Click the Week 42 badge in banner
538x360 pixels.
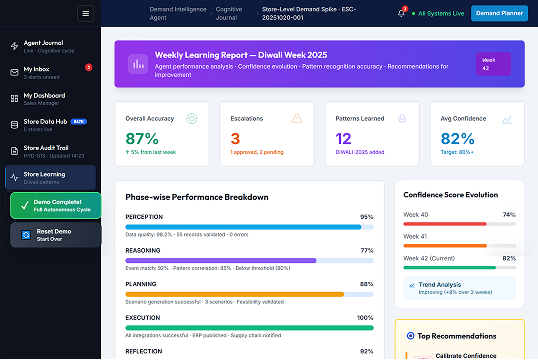pyautogui.click(x=493, y=64)
